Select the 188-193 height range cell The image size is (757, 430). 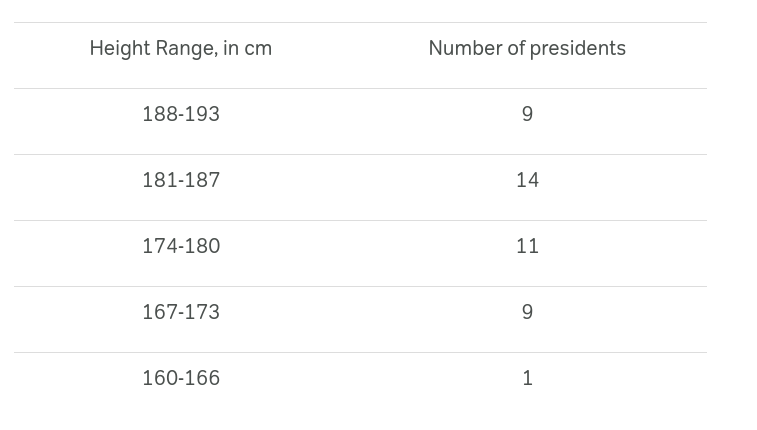(181, 115)
